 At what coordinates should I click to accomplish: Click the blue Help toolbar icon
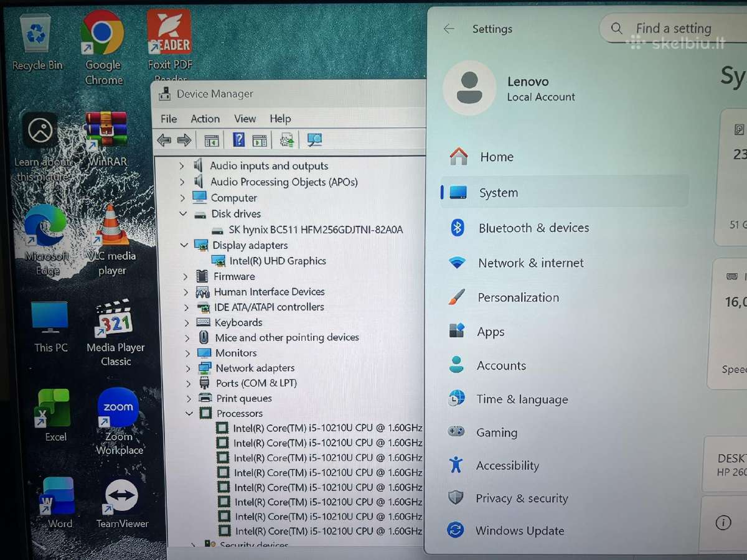click(238, 140)
